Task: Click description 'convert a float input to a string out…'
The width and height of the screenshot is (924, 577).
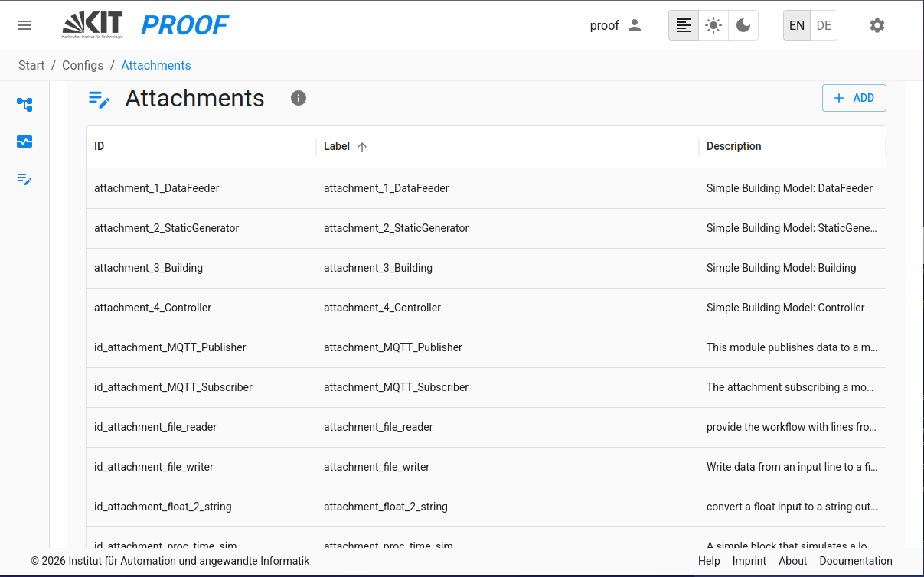Action: [792, 507]
